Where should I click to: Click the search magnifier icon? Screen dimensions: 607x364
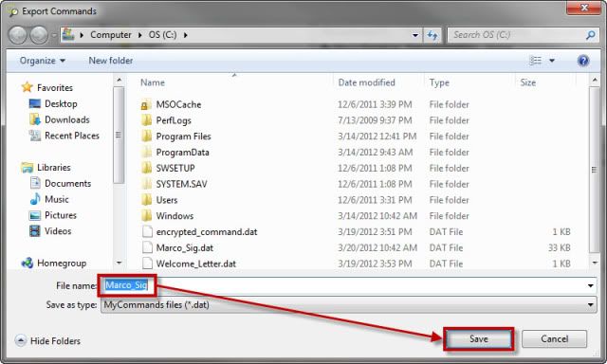pyautogui.click(x=590, y=35)
